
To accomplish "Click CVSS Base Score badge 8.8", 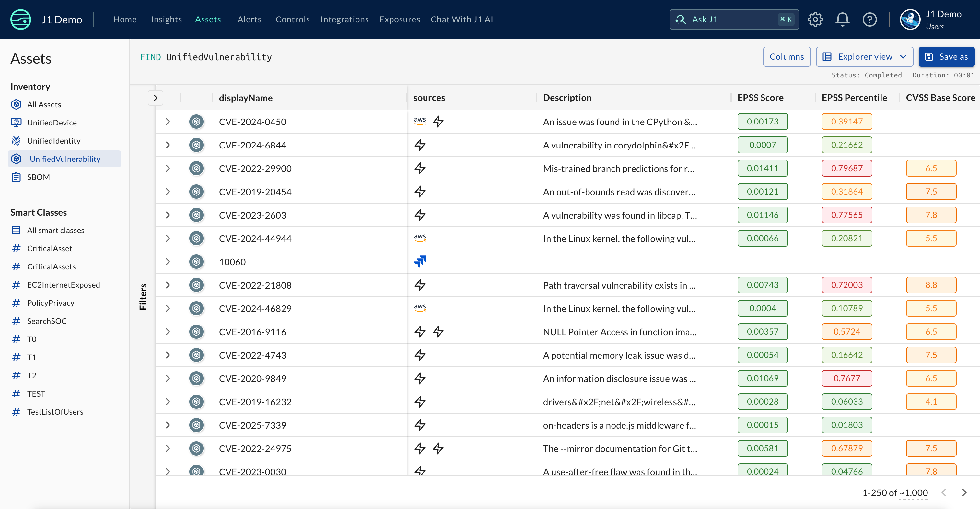I will [931, 285].
